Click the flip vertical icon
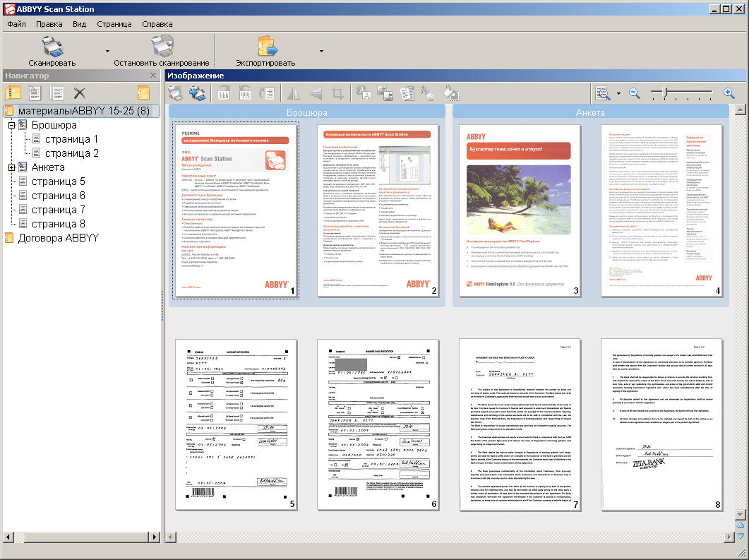 pos(316,93)
